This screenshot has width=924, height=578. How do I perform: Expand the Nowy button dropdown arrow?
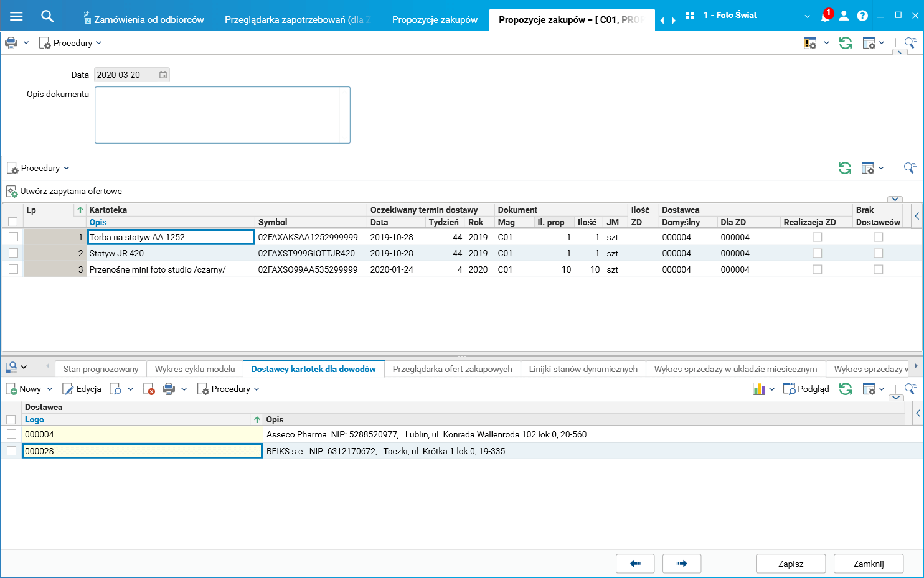pyautogui.click(x=50, y=389)
